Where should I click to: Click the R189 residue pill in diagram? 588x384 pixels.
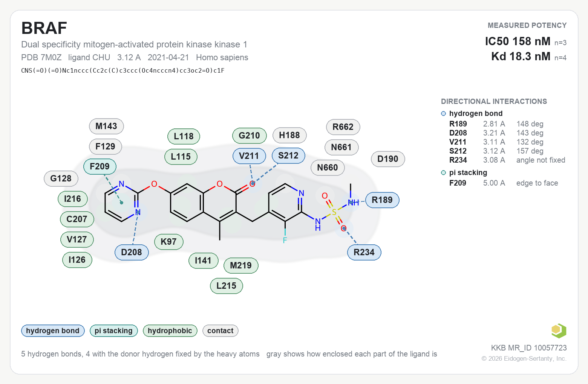[x=382, y=200]
